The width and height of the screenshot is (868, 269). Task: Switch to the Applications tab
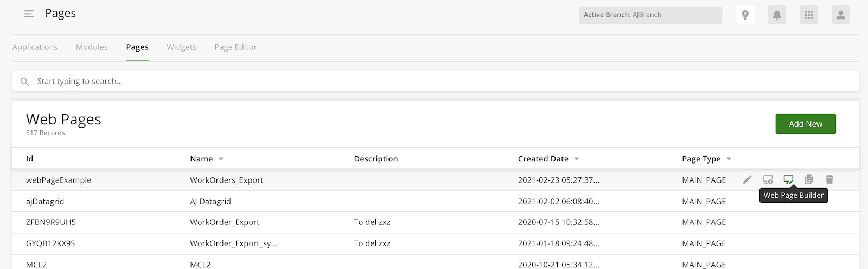pyautogui.click(x=35, y=47)
